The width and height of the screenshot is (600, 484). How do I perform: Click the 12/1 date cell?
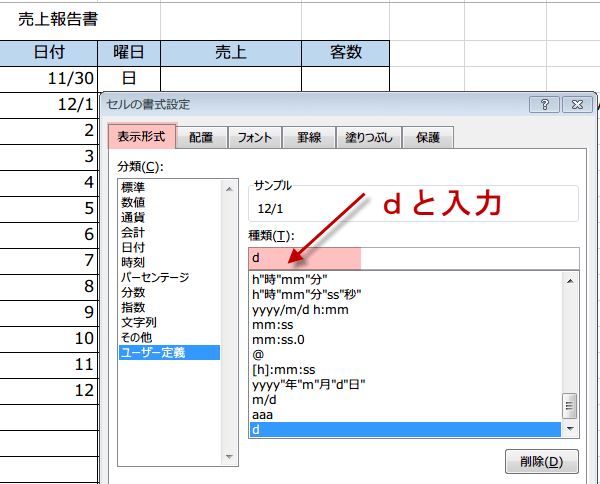click(x=48, y=105)
